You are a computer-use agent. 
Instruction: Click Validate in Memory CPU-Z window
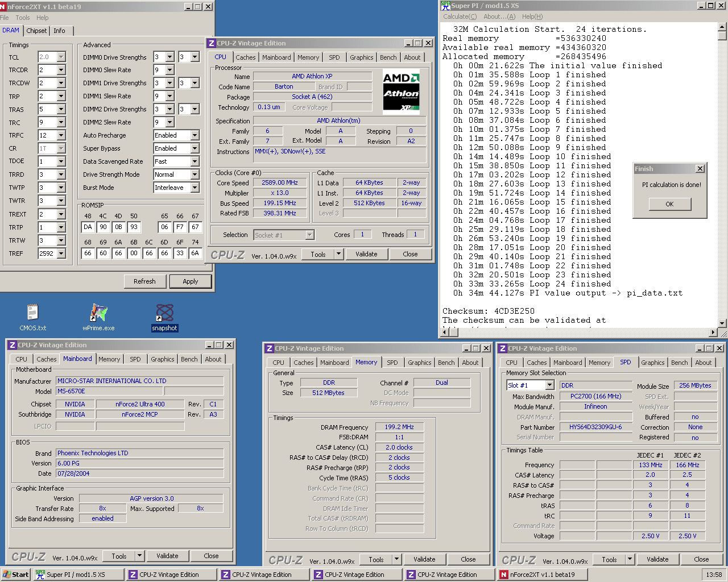(x=424, y=559)
